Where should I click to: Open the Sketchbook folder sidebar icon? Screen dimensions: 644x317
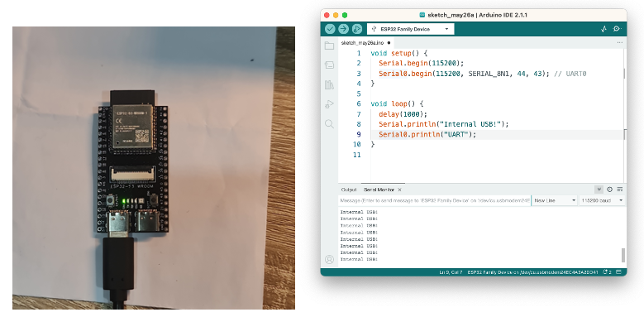pos(329,46)
